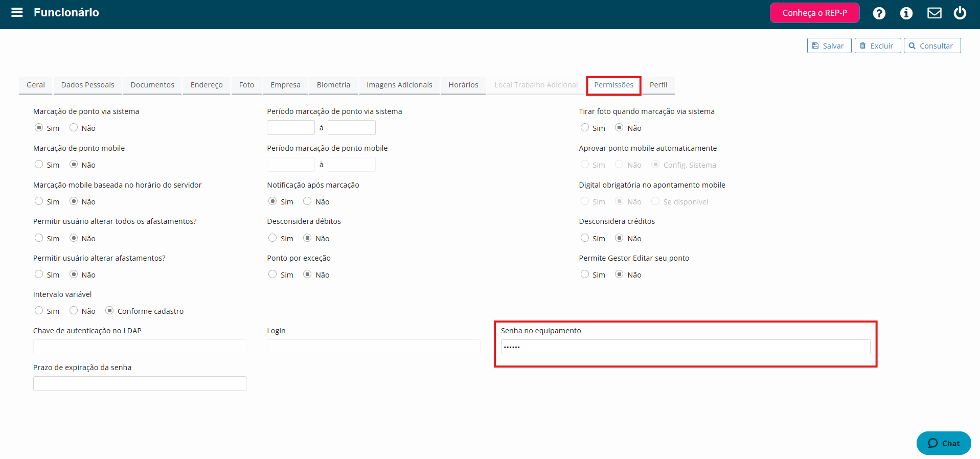Select Sim for Marcação de ponto via sistema
This screenshot has height=459, width=980.
(x=39, y=128)
